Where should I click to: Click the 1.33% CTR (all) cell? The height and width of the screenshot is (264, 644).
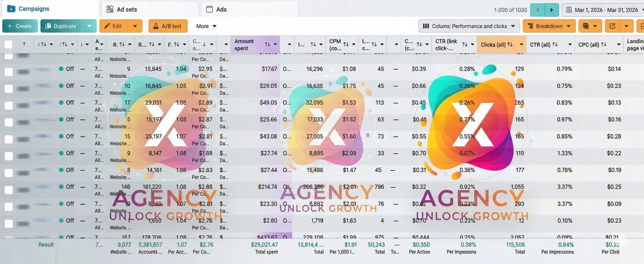tap(565, 153)
